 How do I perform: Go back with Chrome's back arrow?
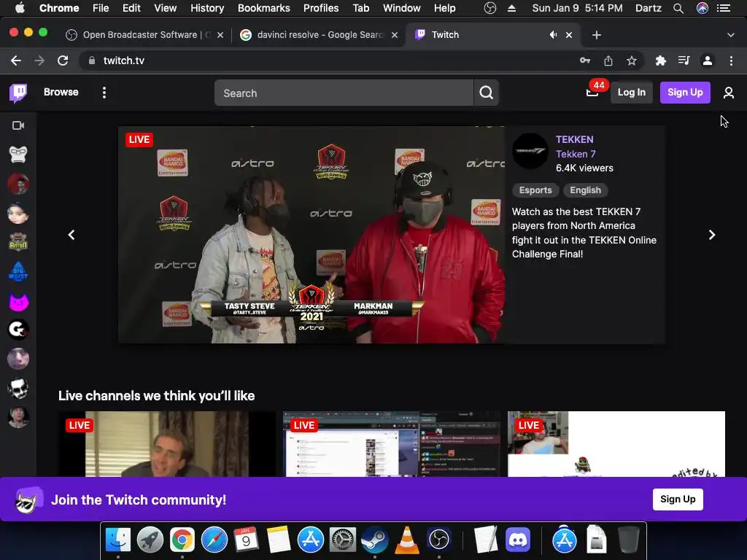[16, 61]
